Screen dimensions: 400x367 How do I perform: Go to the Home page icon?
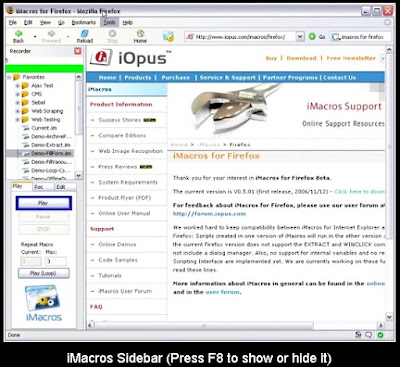coord(140,33)
